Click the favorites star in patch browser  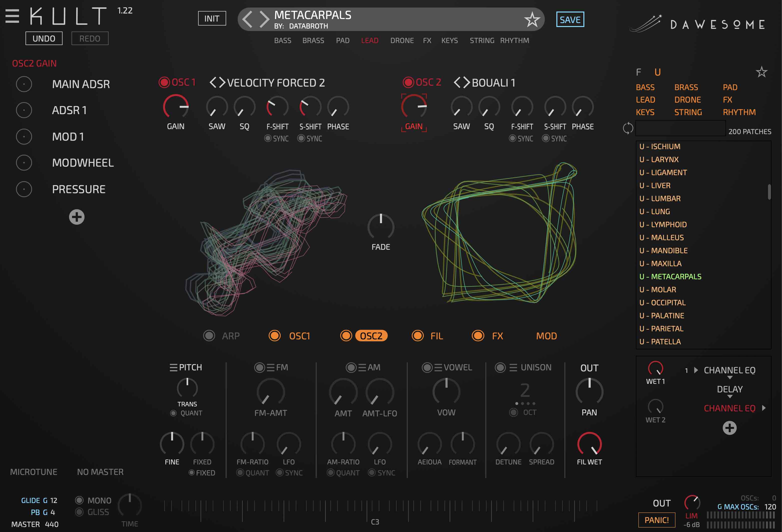[761, 72]
